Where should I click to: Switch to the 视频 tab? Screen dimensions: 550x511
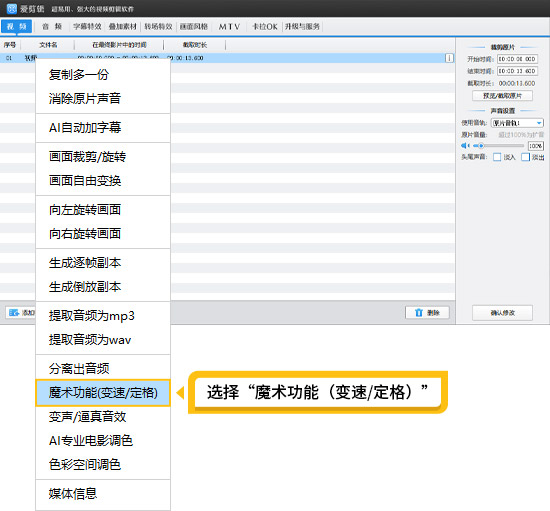click(x=16, y=26)
